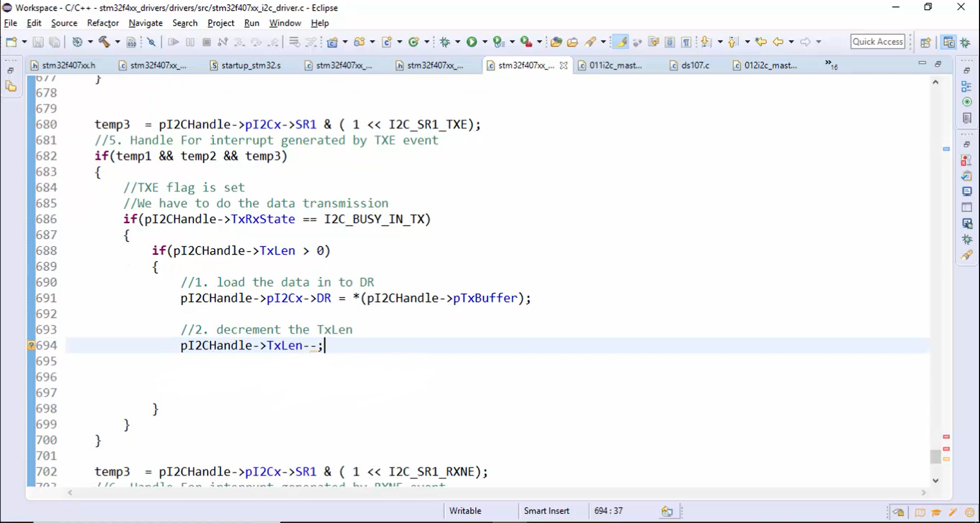Screen dimensions: 980x523
Task: Click the Open Type folder icon
Action: click(x=556, y=42)
